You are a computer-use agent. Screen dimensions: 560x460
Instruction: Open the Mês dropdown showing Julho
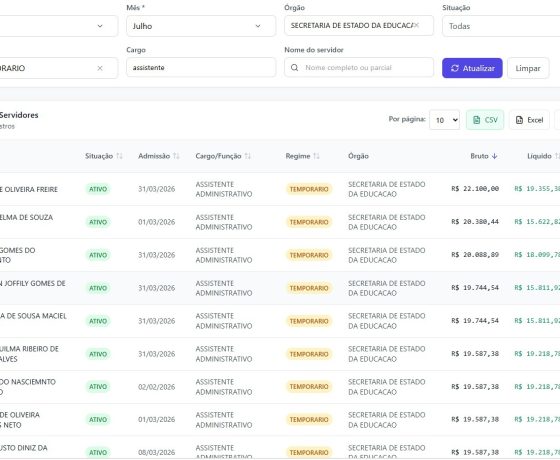coord(201,26)
